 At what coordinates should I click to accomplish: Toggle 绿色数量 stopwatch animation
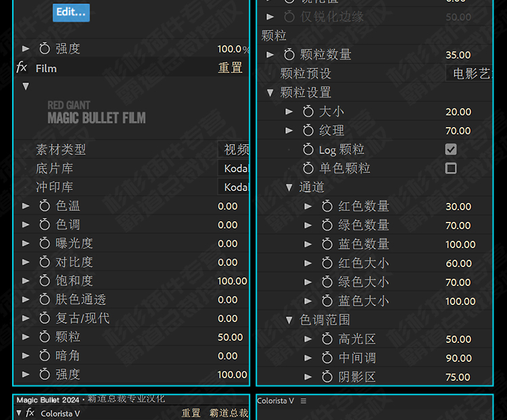click(327, 225)
